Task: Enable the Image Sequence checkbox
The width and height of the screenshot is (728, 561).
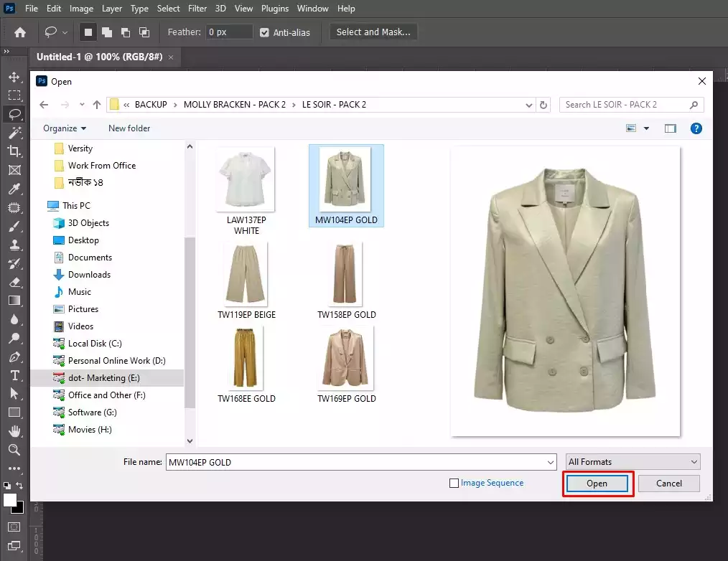Action: click(454, 484)
